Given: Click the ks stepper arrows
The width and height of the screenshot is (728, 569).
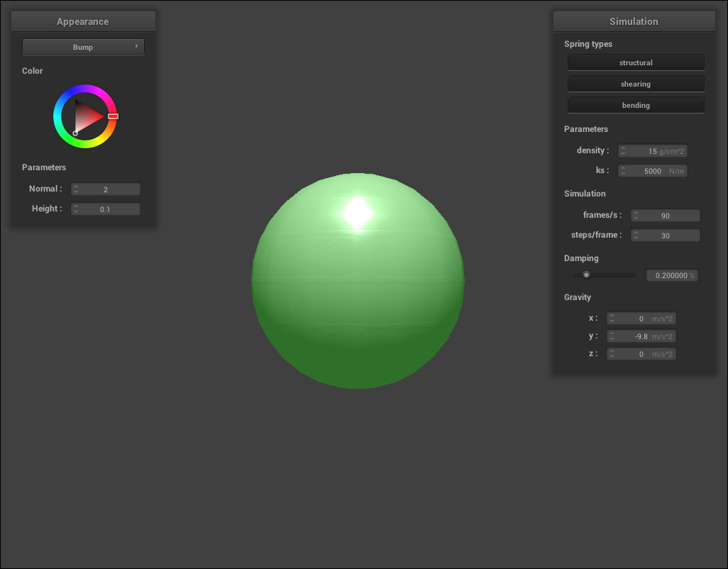Looking at the screenshot, I should coord(623,171).
